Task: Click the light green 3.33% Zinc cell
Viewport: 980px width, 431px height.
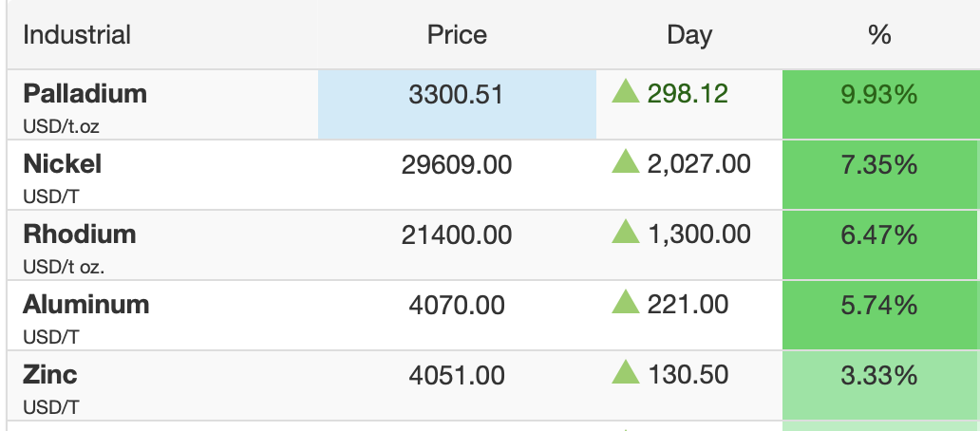Action: click(881, 384)
